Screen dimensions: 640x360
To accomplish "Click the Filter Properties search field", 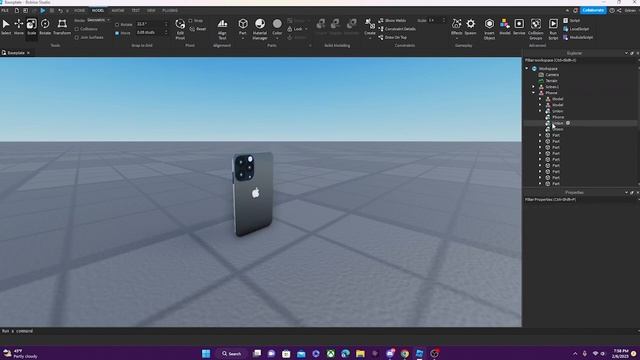I will (x=580, y=200).
